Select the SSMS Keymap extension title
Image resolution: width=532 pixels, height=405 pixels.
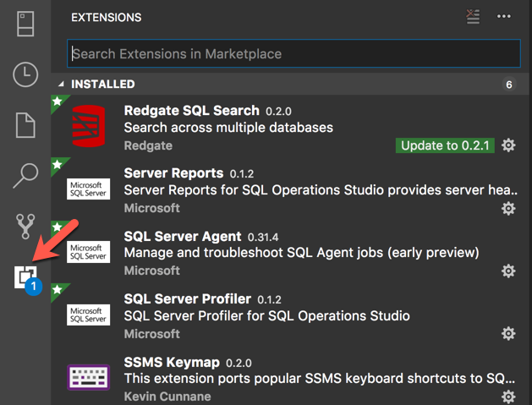[172, 362]
